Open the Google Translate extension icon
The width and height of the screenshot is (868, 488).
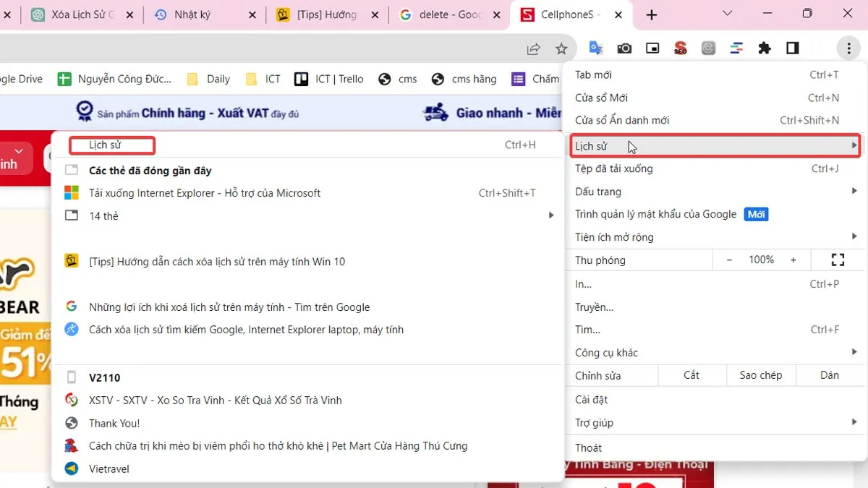(595, 48)
